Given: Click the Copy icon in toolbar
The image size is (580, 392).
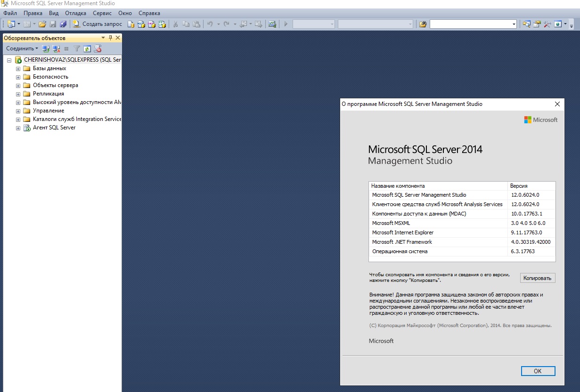Looking at the screenshot, I should tap(186, 24).
